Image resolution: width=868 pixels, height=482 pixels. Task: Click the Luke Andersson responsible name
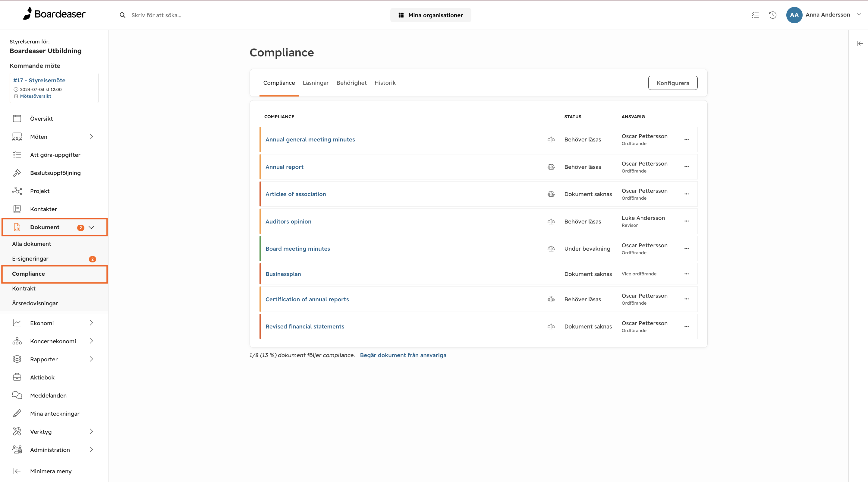643,218
